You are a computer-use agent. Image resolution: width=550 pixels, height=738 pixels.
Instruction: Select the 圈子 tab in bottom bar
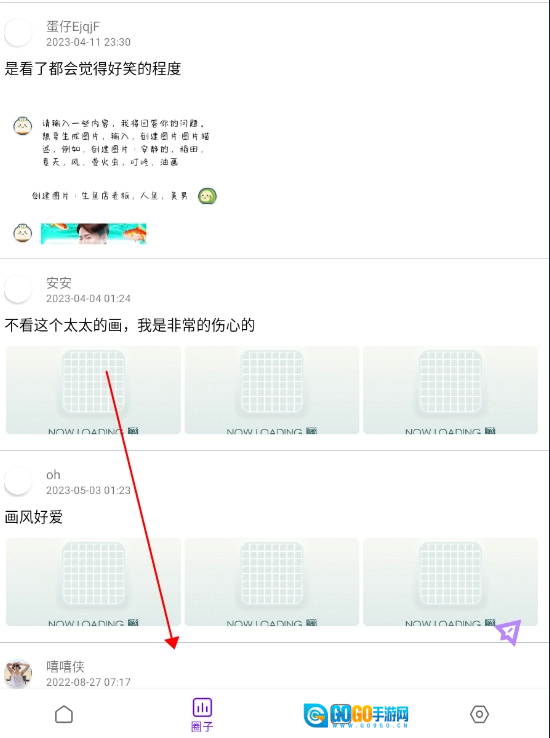(x=202, y=714)
